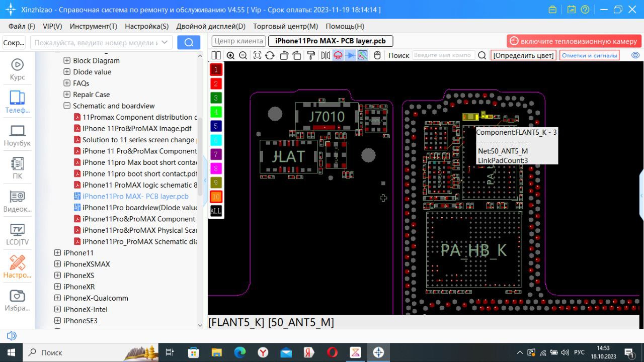Click the magnifier search icon in PCB toolbar

tap(482, 55)
